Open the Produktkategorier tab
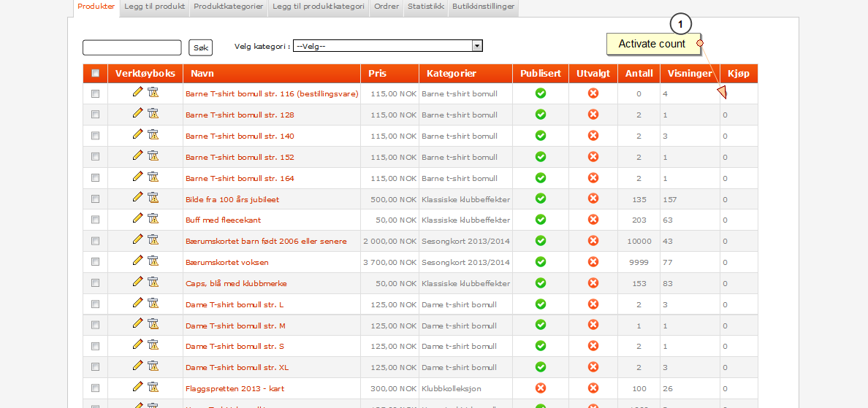The width and height of the screenshot is (868, 408). (229, 7)
